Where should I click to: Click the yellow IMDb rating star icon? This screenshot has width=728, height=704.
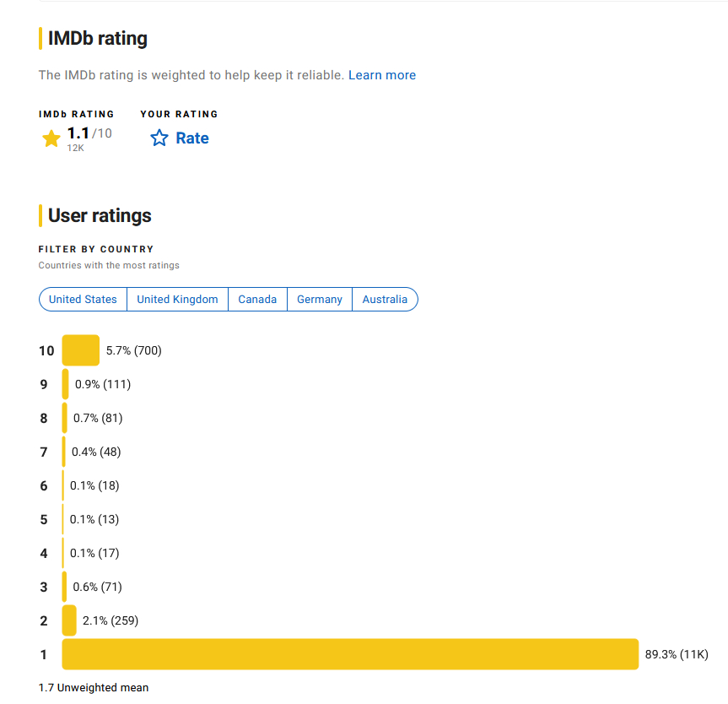(51, 138)
